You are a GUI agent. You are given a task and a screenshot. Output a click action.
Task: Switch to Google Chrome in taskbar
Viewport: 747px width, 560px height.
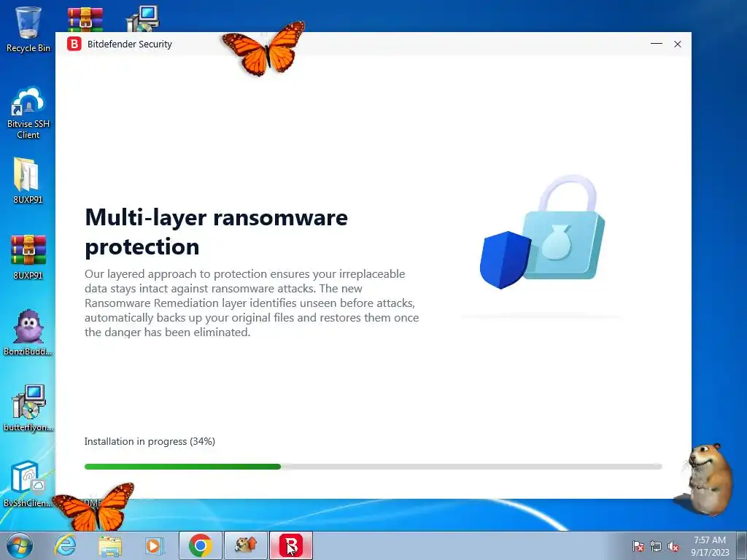click(x=200, y=545)
